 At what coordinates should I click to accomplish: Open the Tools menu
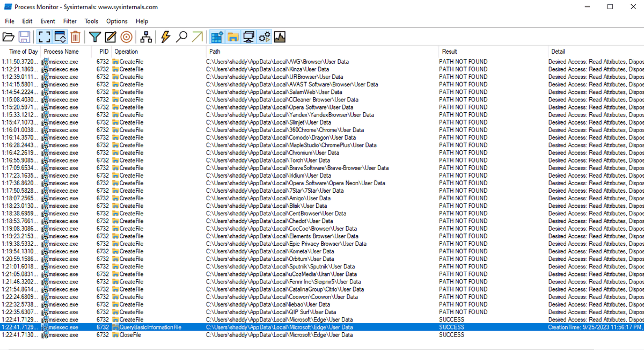pyautogui.click(x=91, y=21)
